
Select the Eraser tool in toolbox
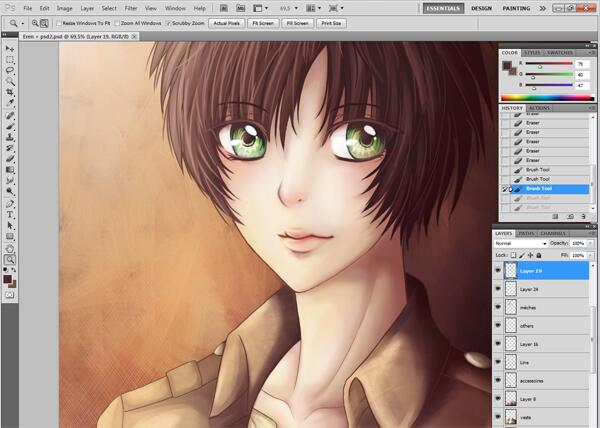10,158
